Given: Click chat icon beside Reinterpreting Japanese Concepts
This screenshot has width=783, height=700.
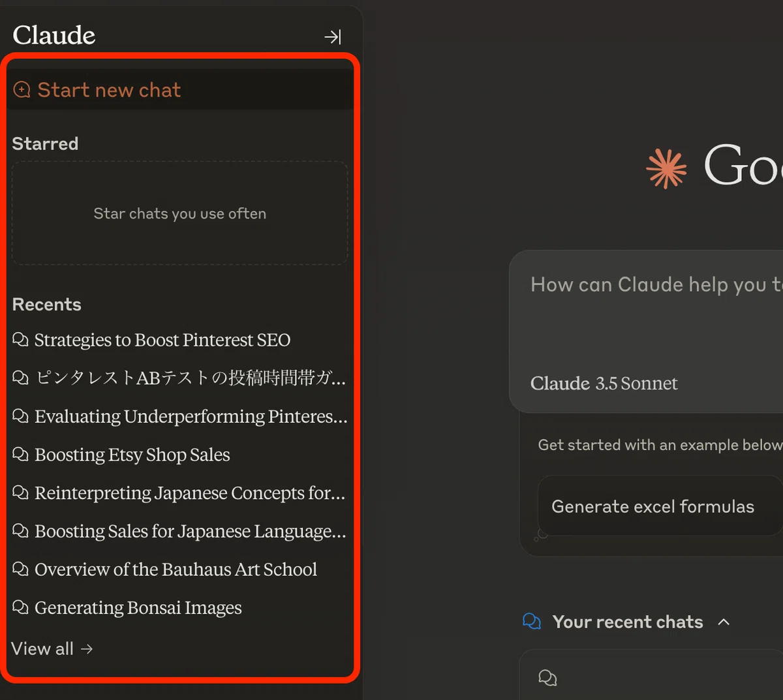Looking at the screenshot, I should pyautogui.click(x=20, y=493).
